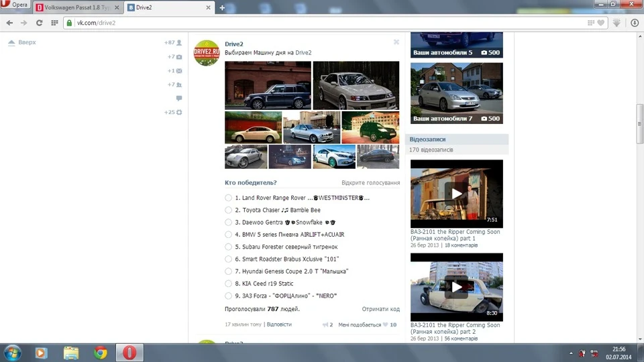Open the Drive2 post author link
644x362 pixels.
pos(233,44)
